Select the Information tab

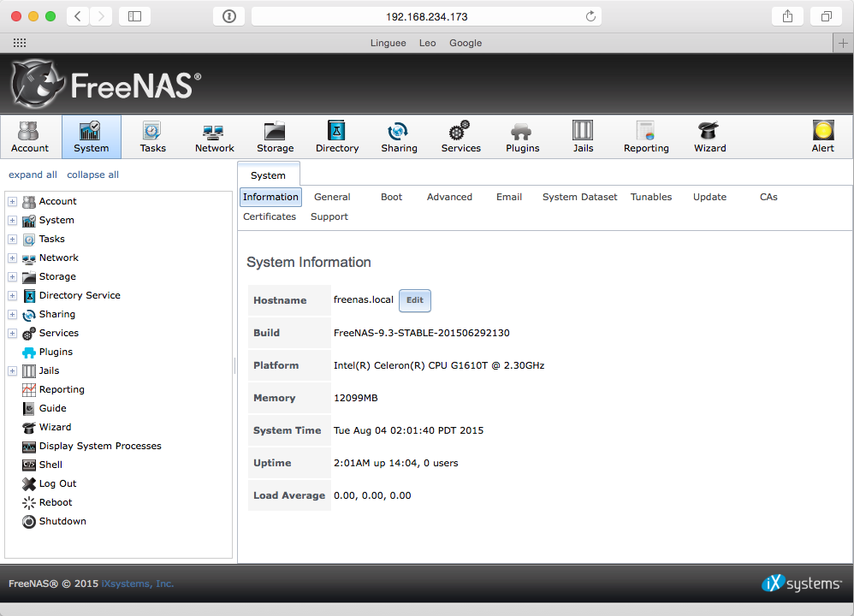(x=270, y=197)
